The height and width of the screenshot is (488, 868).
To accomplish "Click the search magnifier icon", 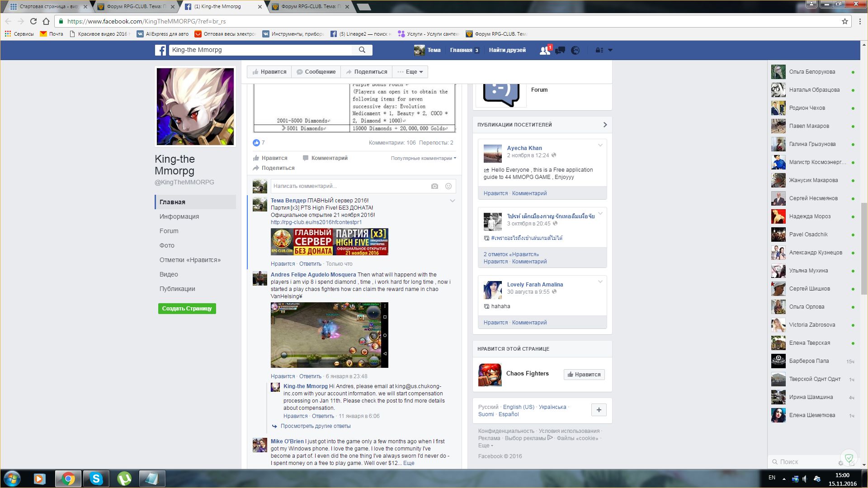I will (362, 50).
